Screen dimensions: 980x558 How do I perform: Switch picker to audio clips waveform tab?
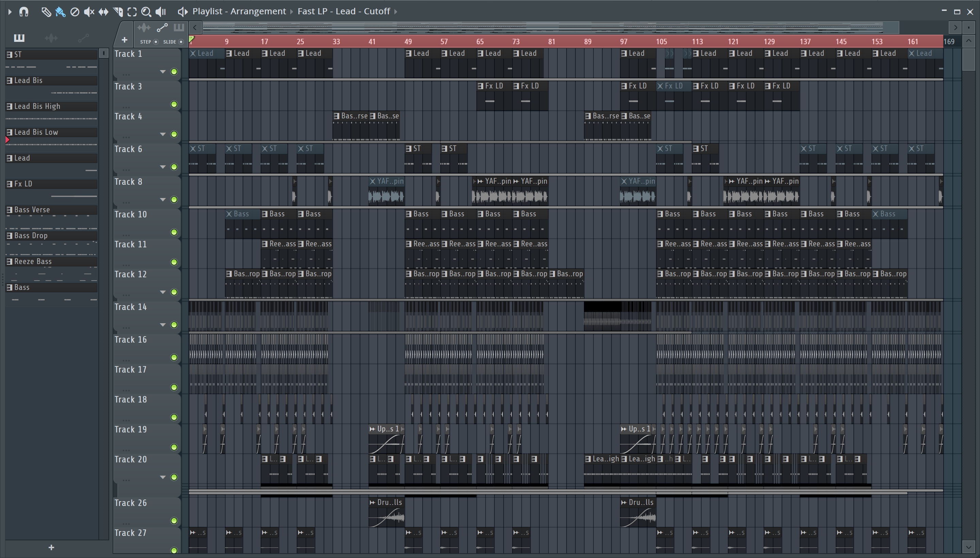[51, 38]
